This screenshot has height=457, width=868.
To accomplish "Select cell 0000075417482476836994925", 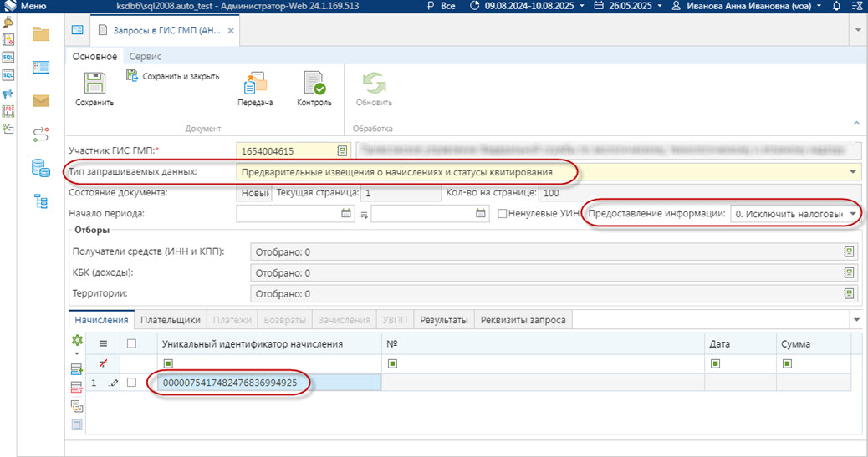I will [269, 383].
